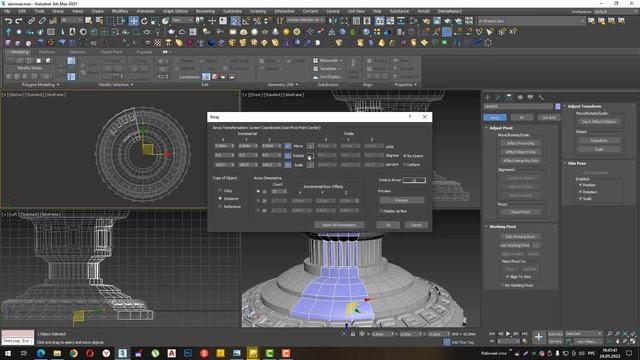Open the File menu
The height and width of the screenshot is (360, 640).
[7, 11]
